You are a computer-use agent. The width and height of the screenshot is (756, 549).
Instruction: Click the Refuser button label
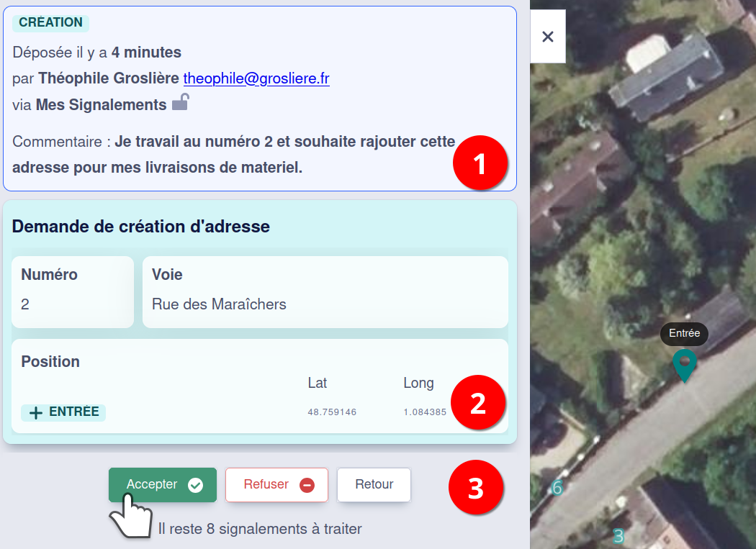click(266, 485)
